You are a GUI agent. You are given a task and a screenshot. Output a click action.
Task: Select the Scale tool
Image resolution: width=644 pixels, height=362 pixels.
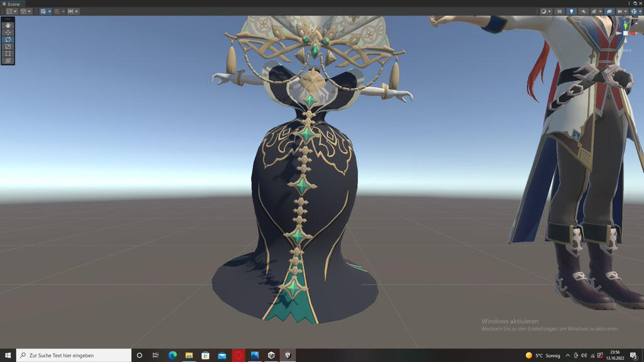pyautogui.click(x=8, y=46)
